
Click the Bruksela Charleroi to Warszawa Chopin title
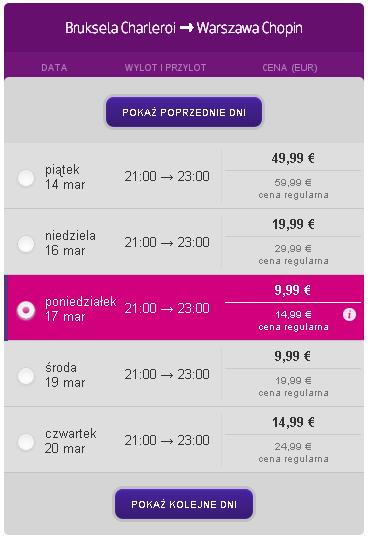184,28
